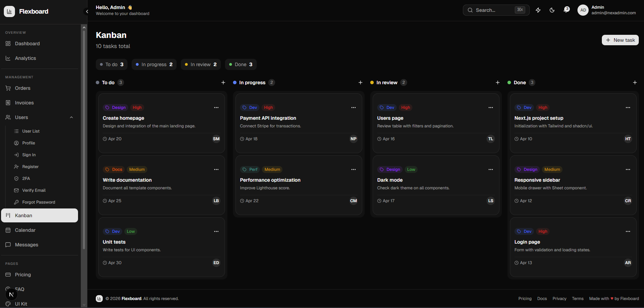Image resolution: width=644 pixels, height=308 pixels.
Task: Open options menu on Dark mode card
Action: point(491,169)
